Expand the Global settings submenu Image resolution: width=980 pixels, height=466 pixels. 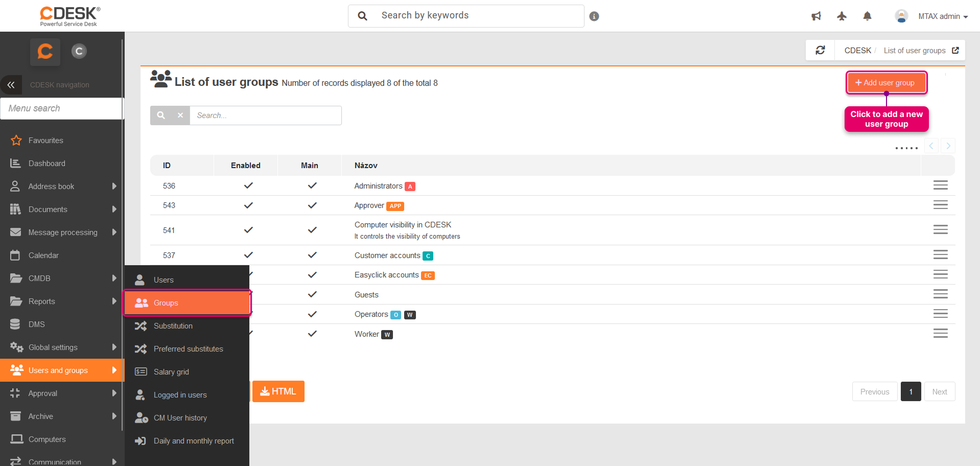pyautogui.click(x=114, y=347)
